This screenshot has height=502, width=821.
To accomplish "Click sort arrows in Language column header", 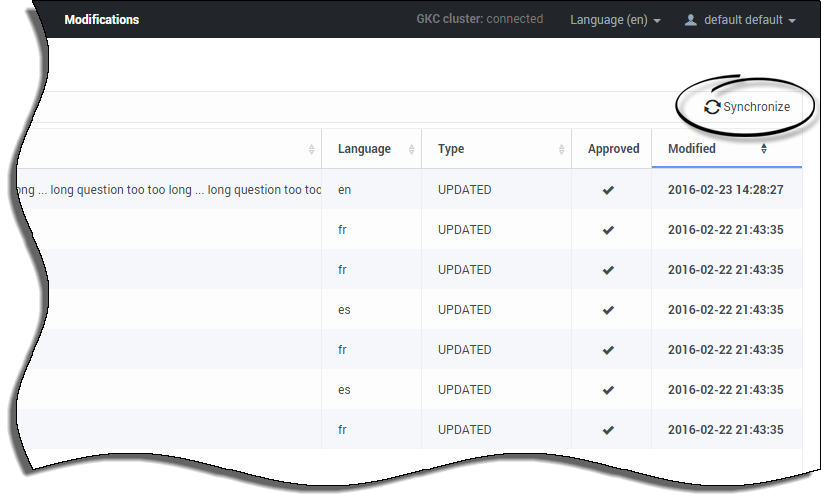I will (411, 149).
